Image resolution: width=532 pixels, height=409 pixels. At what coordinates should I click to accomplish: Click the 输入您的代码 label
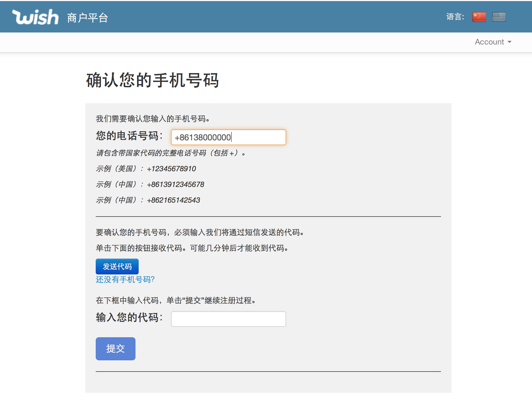129,317
